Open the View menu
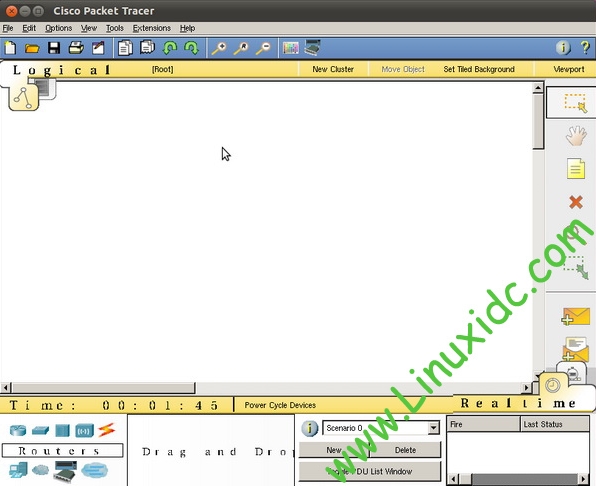 tap(89, 28)
